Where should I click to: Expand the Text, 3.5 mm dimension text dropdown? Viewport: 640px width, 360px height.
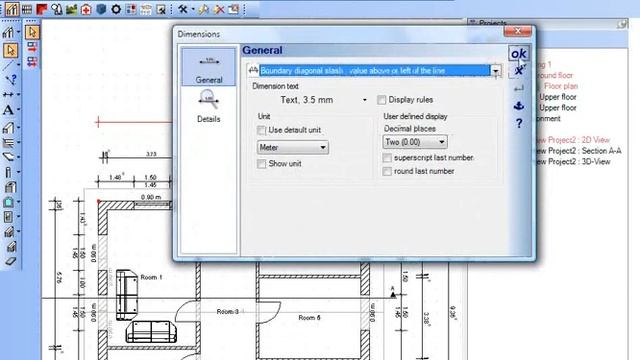364,100
